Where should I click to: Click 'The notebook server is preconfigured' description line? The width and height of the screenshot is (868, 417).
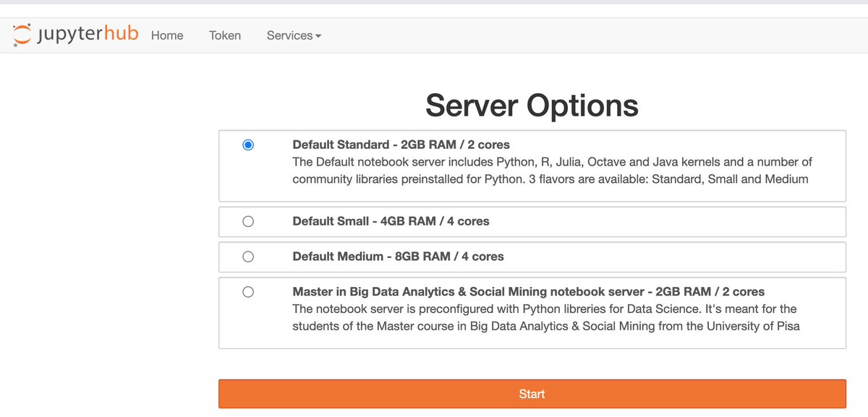[x=544, y=309]
